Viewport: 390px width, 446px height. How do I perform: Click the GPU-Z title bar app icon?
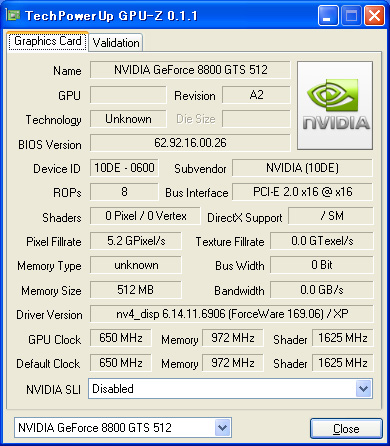[13, 15]
